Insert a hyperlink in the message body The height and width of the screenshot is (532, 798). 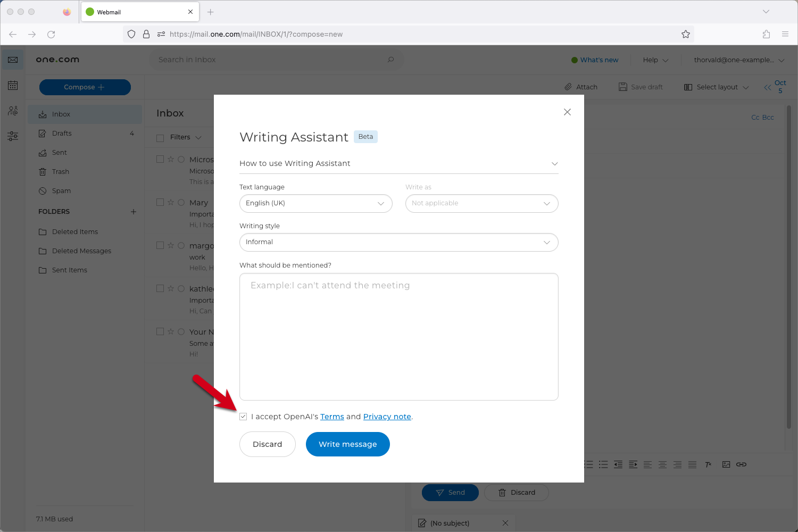point(741,464)
